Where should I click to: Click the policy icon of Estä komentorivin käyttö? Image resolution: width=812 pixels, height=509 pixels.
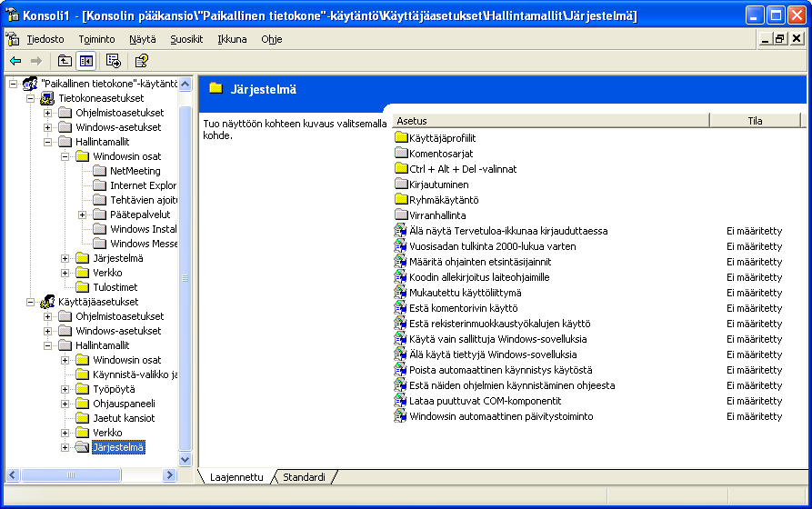(x=400, y=308)
